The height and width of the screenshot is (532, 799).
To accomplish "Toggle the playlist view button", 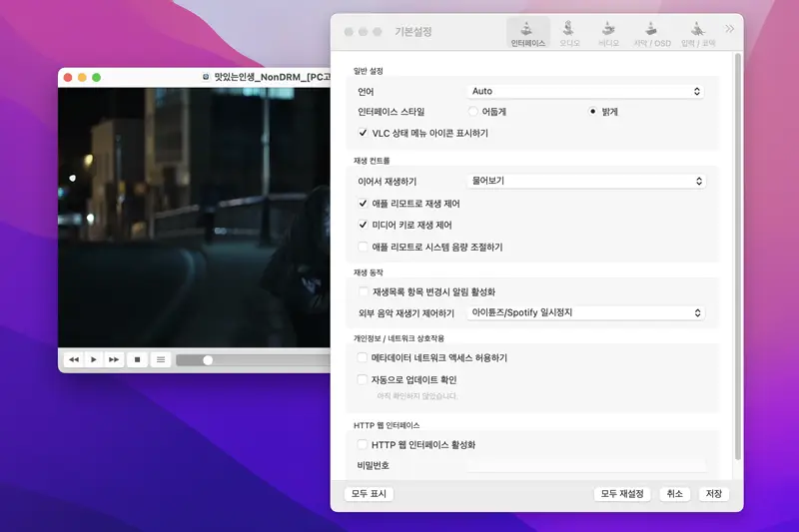I will click(161, 359).
